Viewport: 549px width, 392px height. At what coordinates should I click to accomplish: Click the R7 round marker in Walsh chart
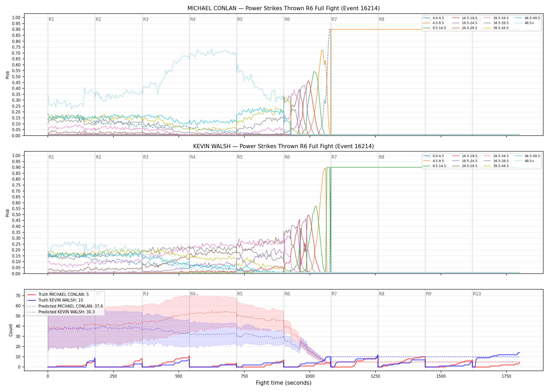[x=334, y=157]
